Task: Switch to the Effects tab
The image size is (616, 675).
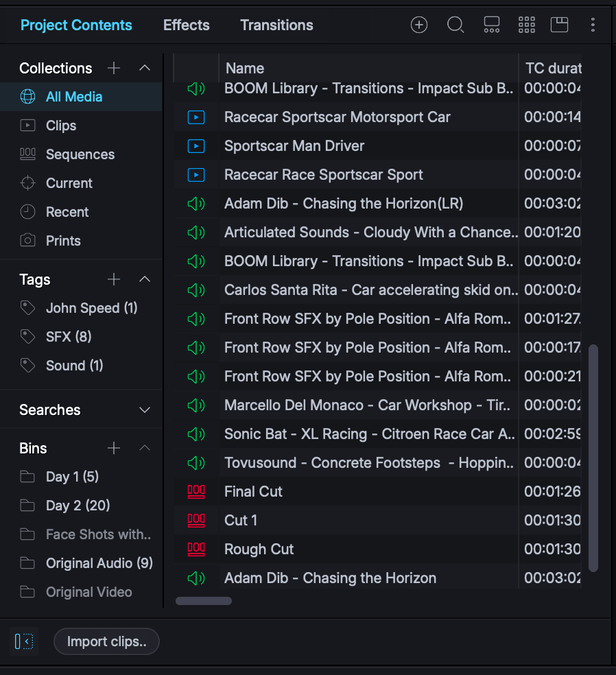Action: coord(187,25)
